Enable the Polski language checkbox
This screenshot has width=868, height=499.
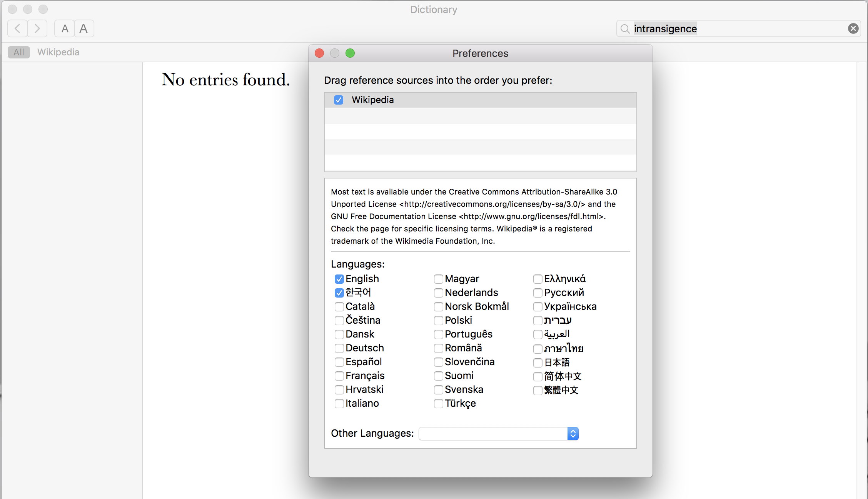[x=438, y=320]
